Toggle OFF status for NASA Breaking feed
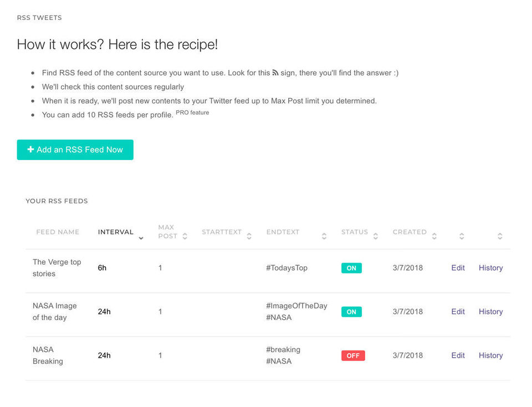Viewport: 532px width, 407px height. point(353,356)
